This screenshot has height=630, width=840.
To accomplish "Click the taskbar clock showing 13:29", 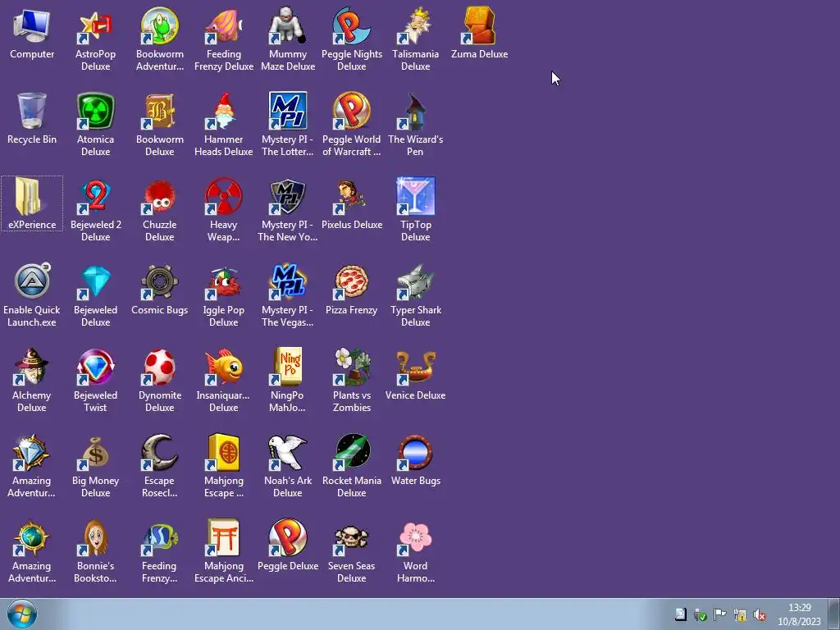I will (x=799, y=614).
